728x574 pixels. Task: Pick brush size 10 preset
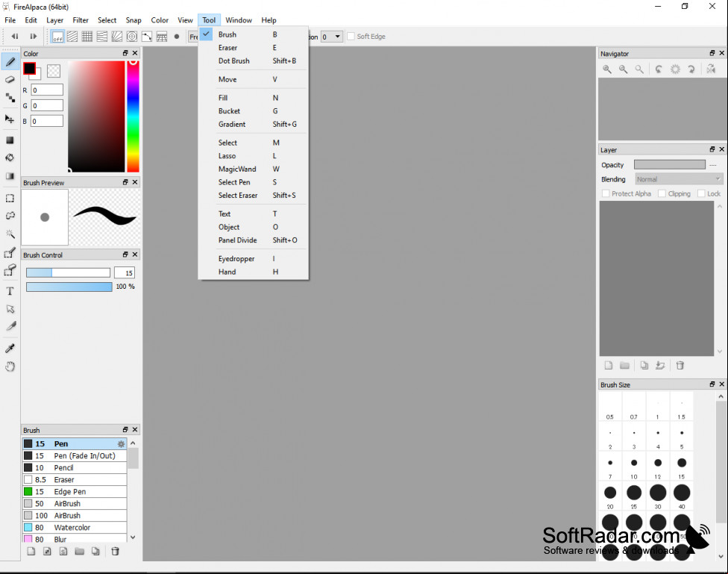point(634,467)
